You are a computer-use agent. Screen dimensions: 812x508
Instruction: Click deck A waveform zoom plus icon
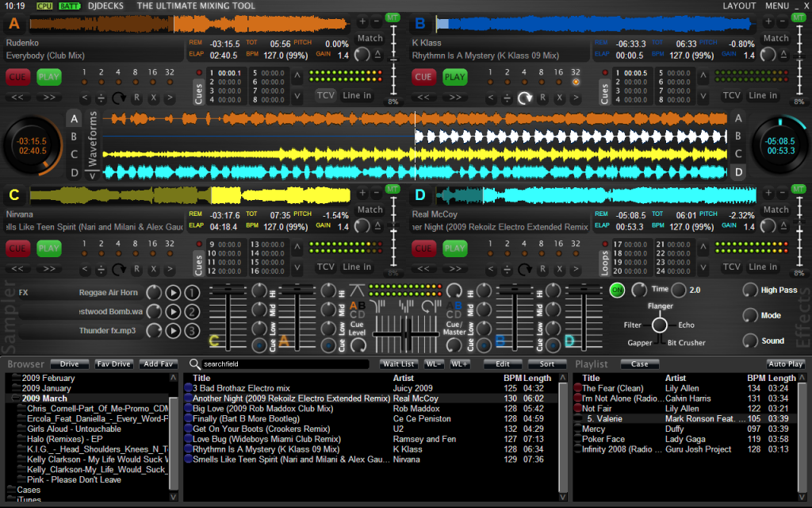(362, 21)
